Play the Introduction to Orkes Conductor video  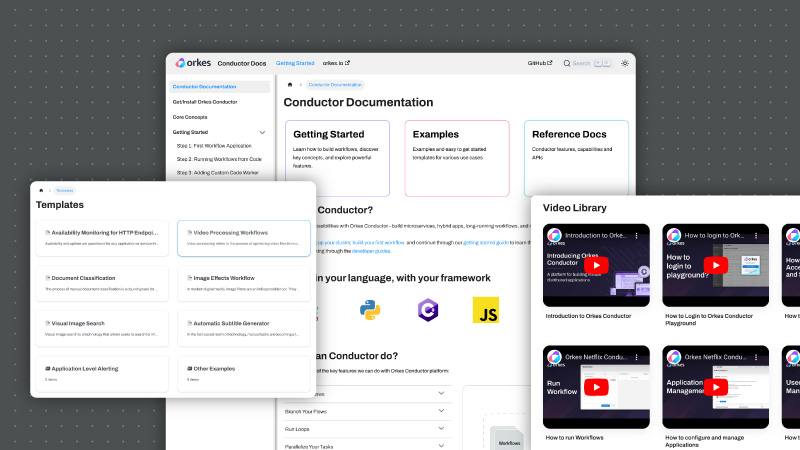[596, 265]
